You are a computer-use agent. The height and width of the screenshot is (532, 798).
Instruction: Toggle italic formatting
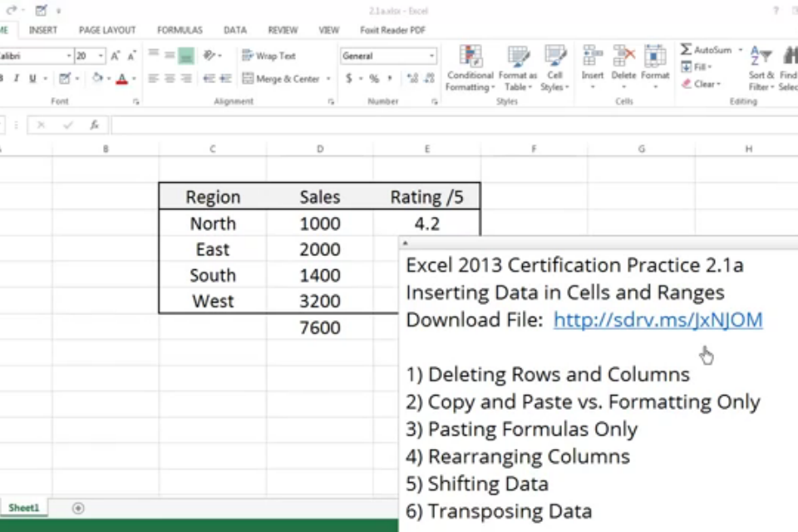click(17, 78)
